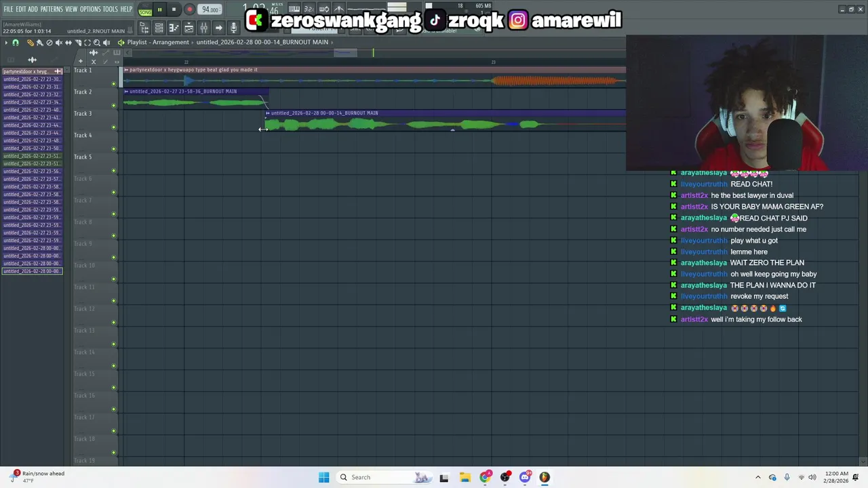Select the zoom magnifier tool
Screen dimensions: 868x488
[x=97, y=43]
